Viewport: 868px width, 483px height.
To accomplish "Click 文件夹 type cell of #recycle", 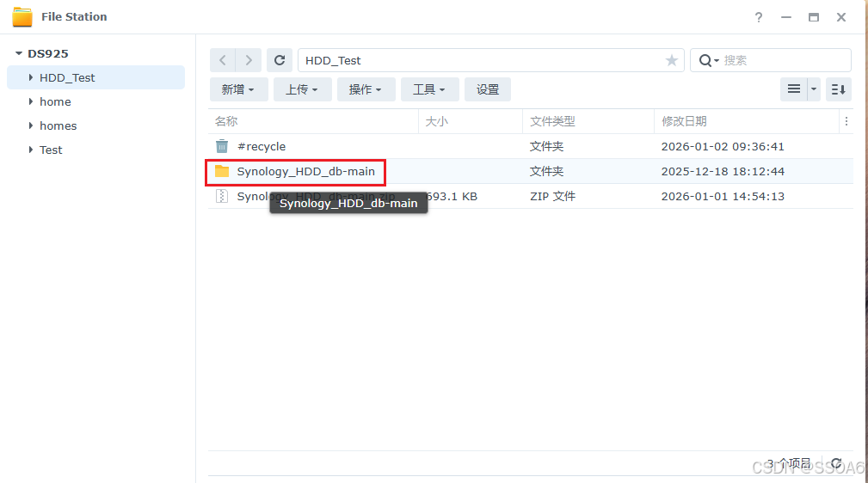I will (546, 147).
